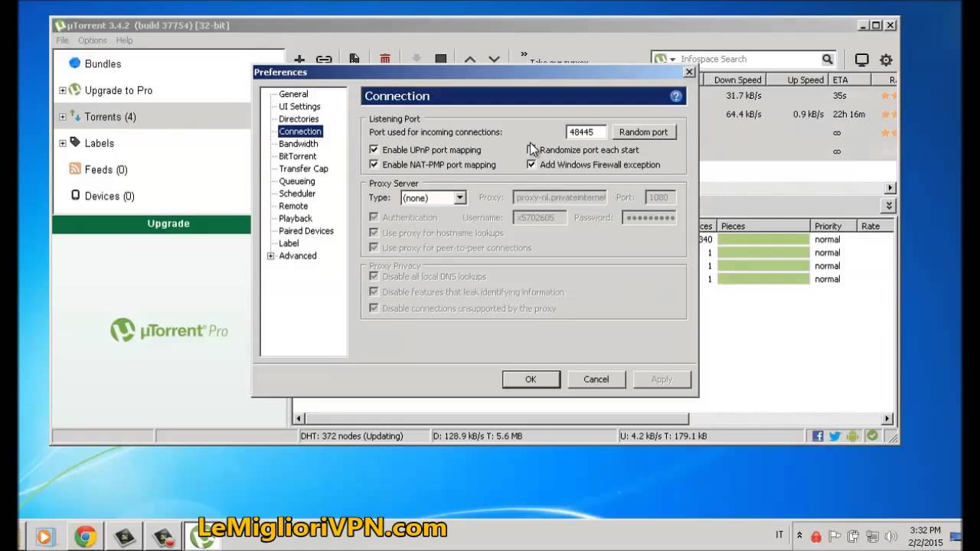This screenshot has width=980, height=551.
Task: Click the incoming connections port field
Action: tap(586, 132)
